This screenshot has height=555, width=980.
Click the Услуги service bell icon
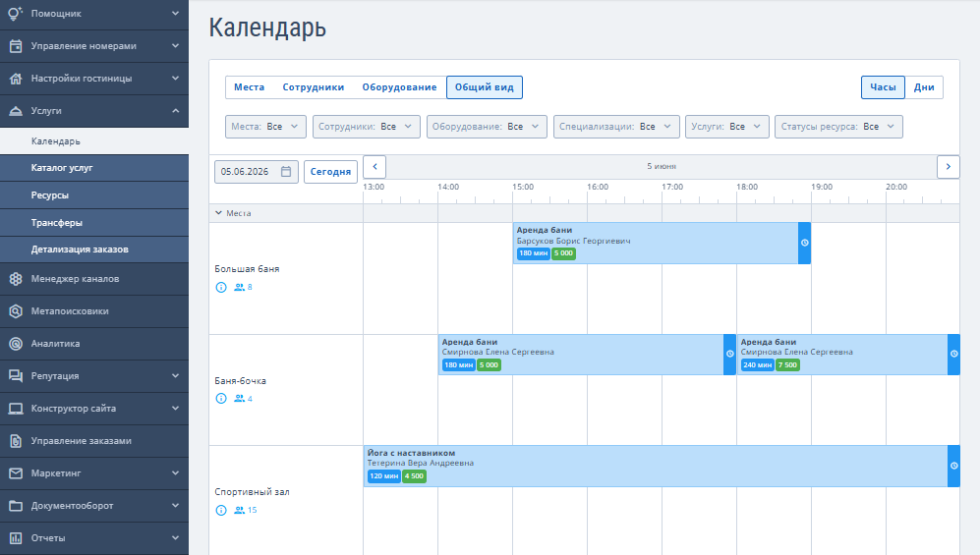16,110
